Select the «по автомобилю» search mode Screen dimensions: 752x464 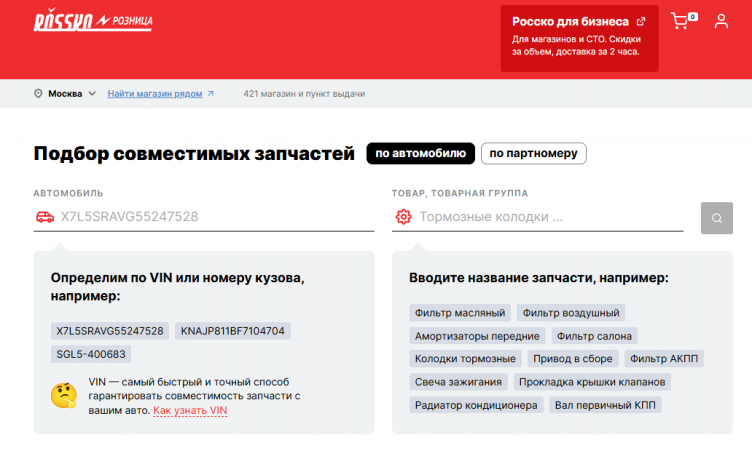tap(419, 154)
